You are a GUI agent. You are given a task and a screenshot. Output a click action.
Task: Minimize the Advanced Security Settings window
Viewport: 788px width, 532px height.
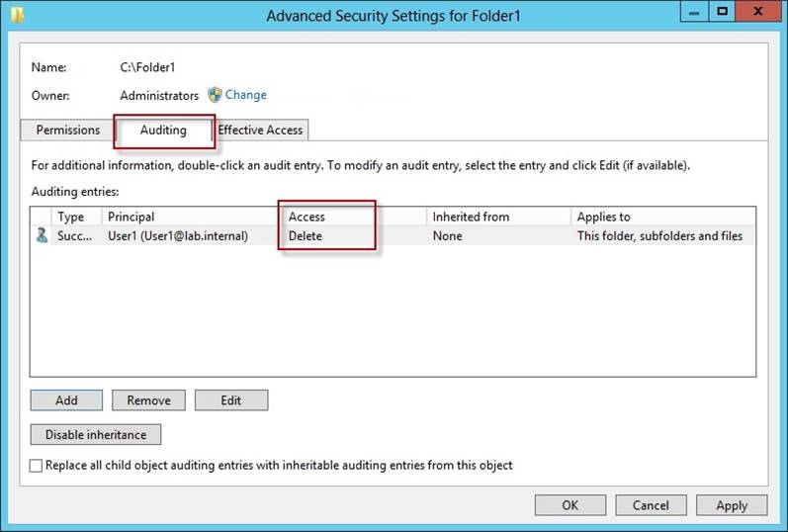click(694, 12)
